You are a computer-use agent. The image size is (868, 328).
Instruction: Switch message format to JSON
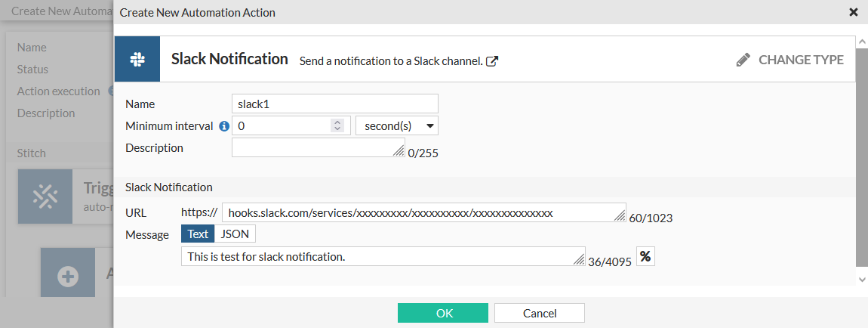(234, 234)
